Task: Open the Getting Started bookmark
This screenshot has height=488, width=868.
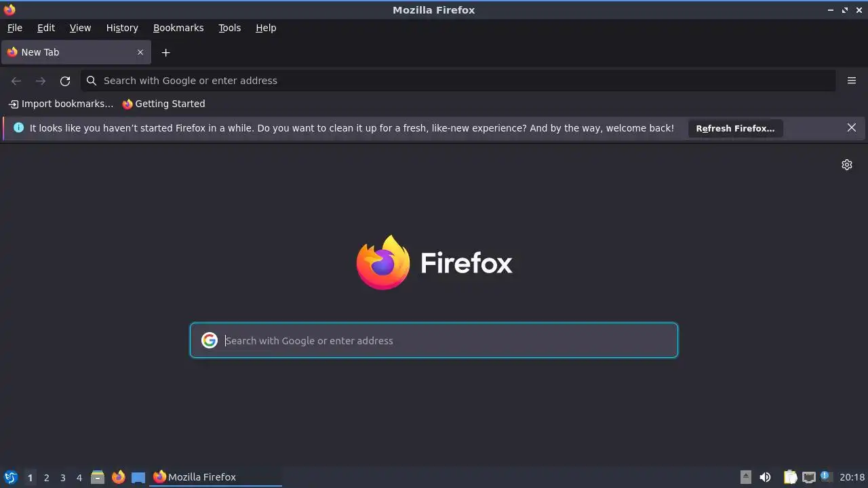Action: [163, 104]
